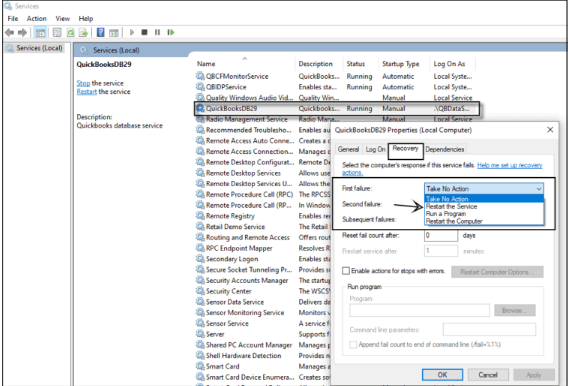
Task: Sort by the Name column header
Action: [245, 64]
